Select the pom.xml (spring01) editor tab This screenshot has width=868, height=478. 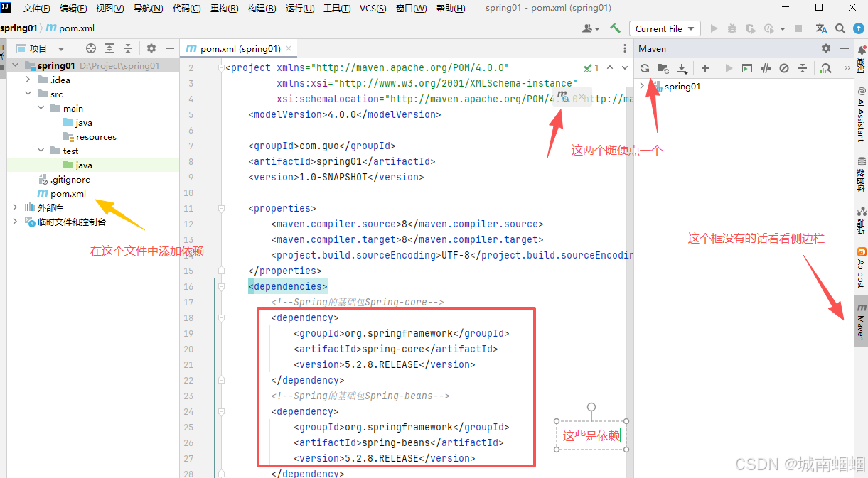coord(240,49)
